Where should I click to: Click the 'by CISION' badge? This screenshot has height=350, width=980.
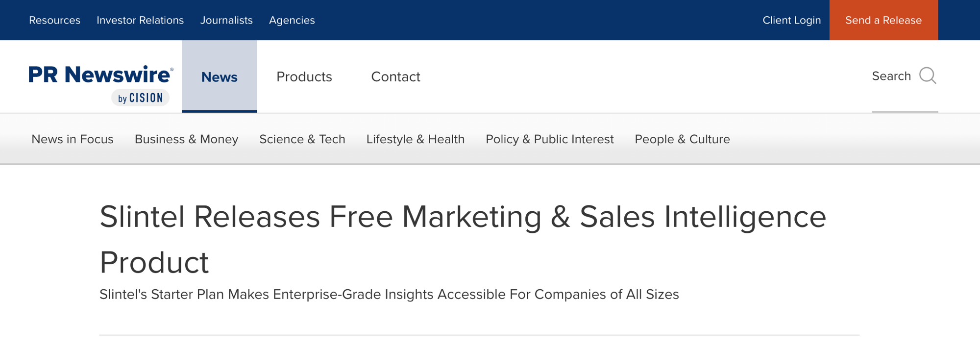tap(141, 98)
